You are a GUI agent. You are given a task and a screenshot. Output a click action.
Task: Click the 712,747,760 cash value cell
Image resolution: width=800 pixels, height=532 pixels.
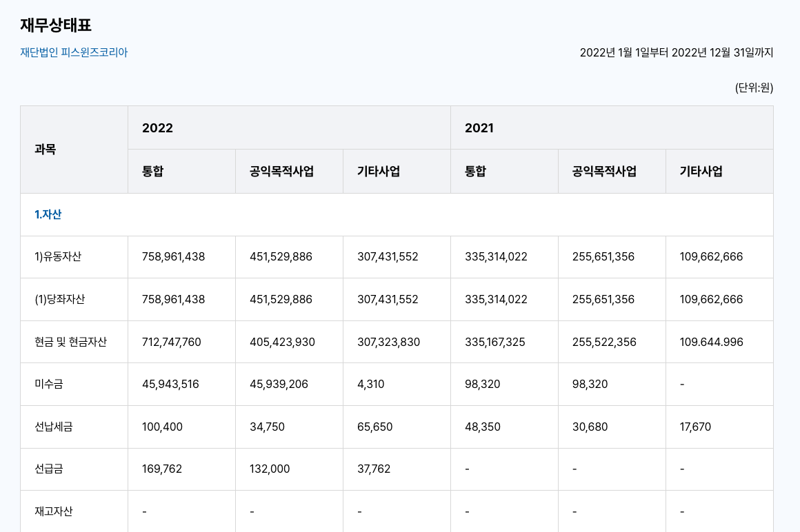172,342
